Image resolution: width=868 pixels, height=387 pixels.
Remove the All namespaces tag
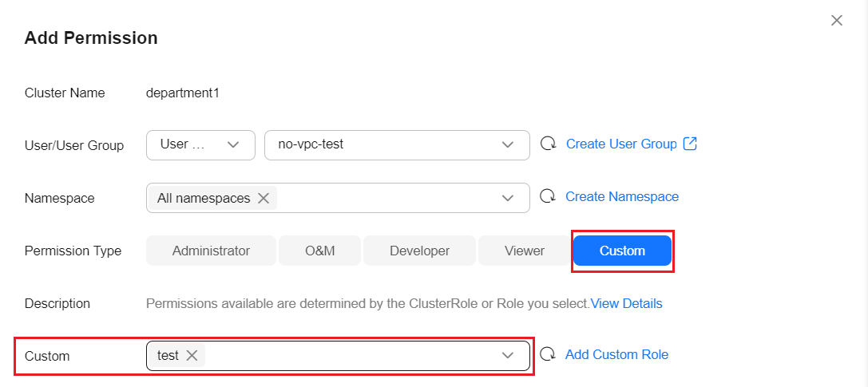(264, 198)
